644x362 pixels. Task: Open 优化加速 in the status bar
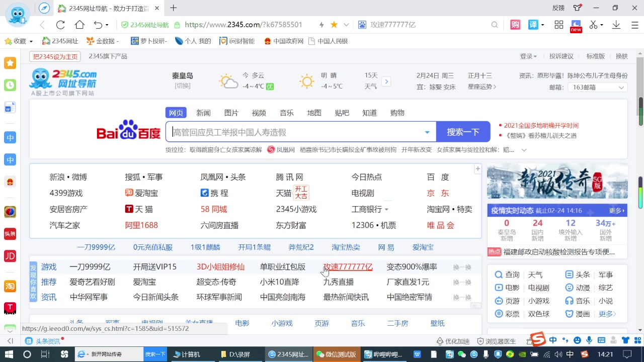pyautogui.click(x=453, y=341)
